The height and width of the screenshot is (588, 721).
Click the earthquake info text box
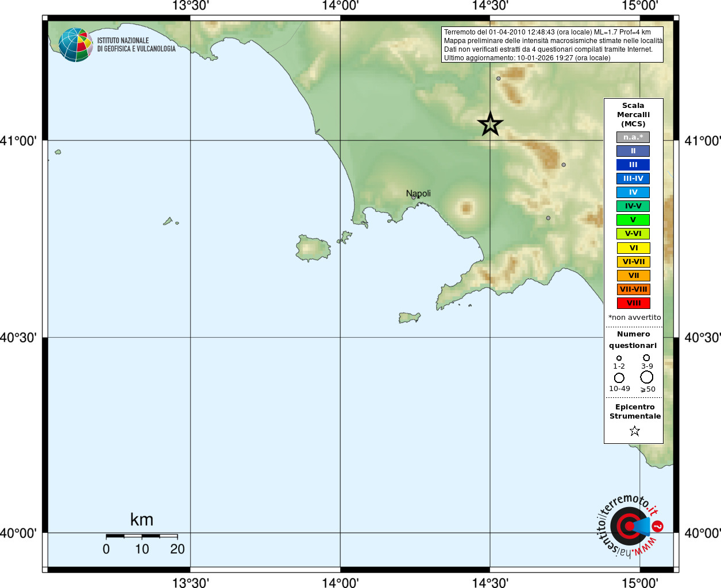552,45
